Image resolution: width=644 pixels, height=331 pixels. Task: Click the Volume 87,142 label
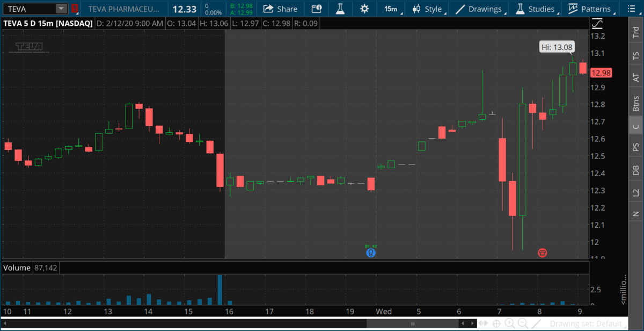(x=30, y=267)
